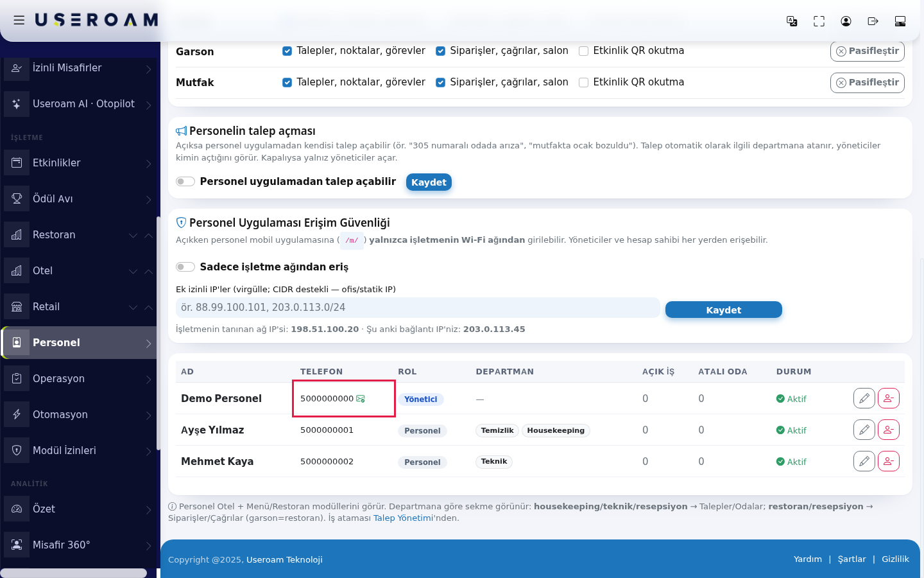The width and height of the screenshot is (924, 578).
Task: Enable Sadece işletme ağından eriş switch
Action: click(x=185, y=267)
